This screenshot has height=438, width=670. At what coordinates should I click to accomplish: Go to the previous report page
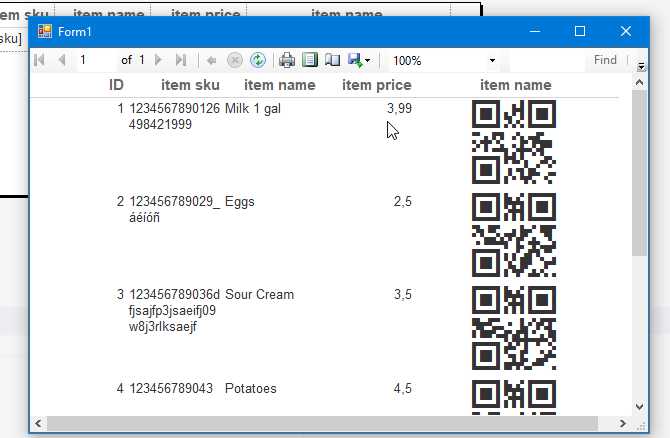pyautogui.click(x=62, y=60)
